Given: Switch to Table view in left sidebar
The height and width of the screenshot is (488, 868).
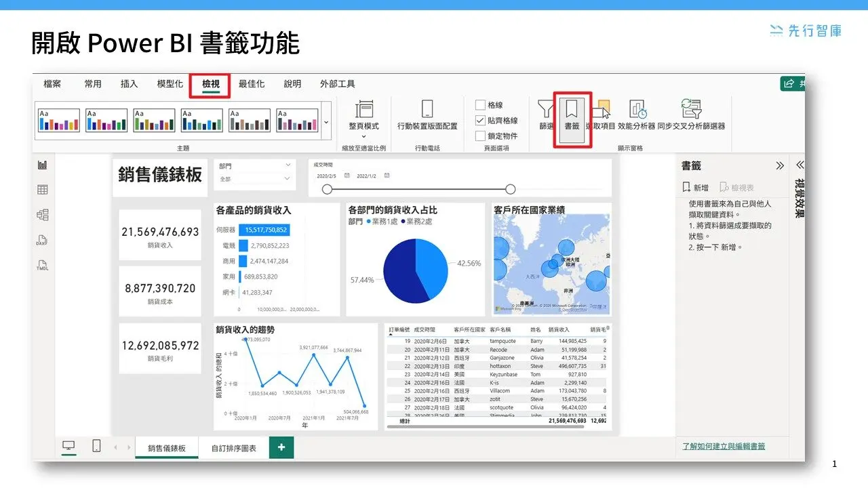Looking at the screenshot, I should 43,190.
